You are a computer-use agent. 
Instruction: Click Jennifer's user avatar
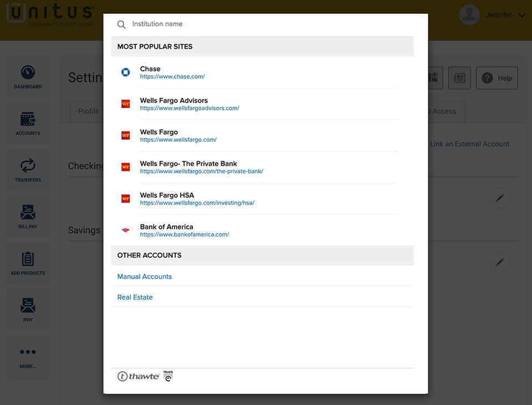tap(469, 15)
